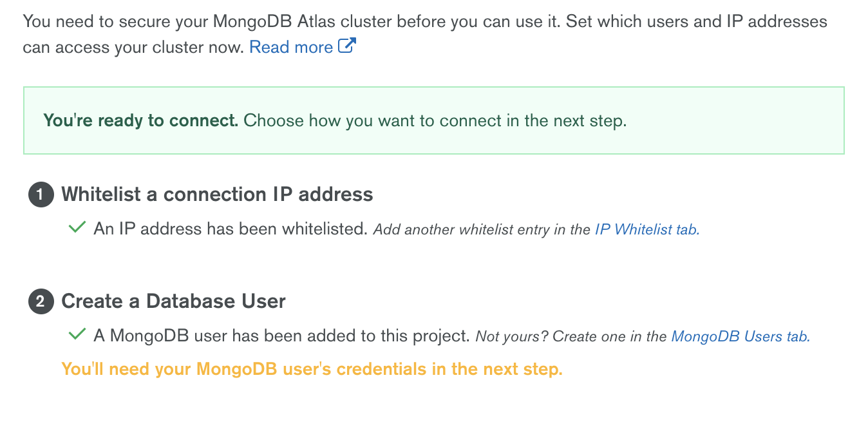Select the Whitelist a connection IP address heading
The width and height of the screenshot is (868, 447).
[x=217, y=195]
